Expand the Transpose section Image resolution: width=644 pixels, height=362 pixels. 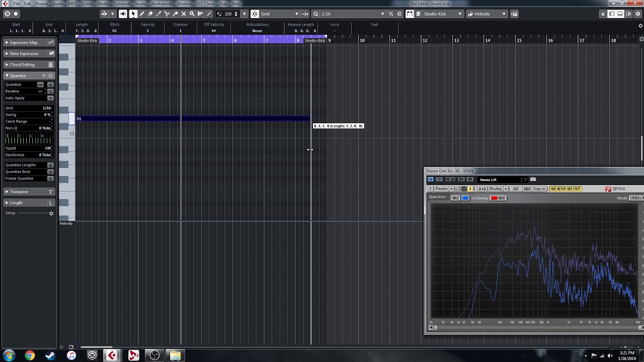pyautogui.click(x=7, y=192)
